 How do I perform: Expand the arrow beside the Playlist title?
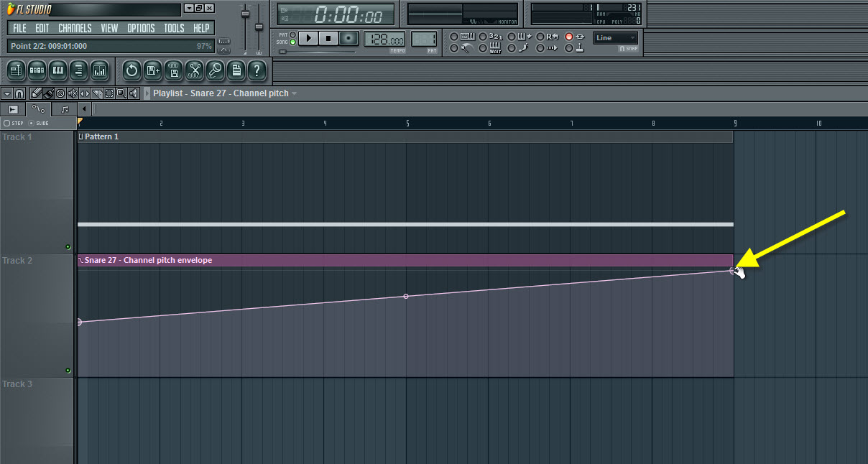[x=147, y=93]
